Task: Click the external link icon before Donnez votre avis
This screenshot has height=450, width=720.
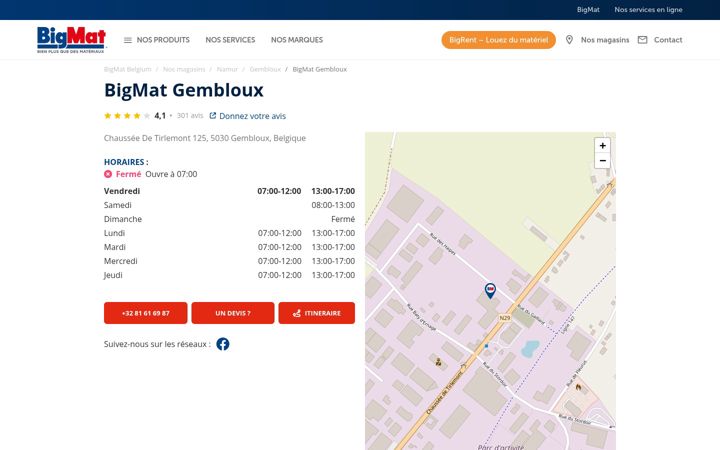Action: (213, 116)
